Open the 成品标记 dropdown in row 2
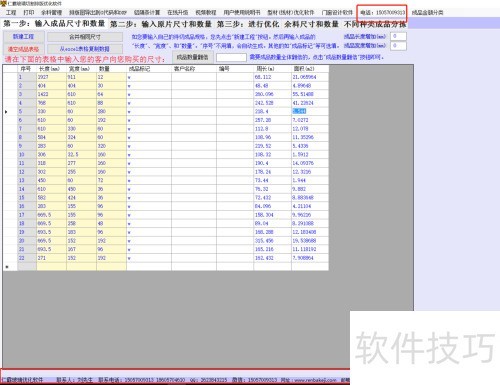 tap(129, 86)
